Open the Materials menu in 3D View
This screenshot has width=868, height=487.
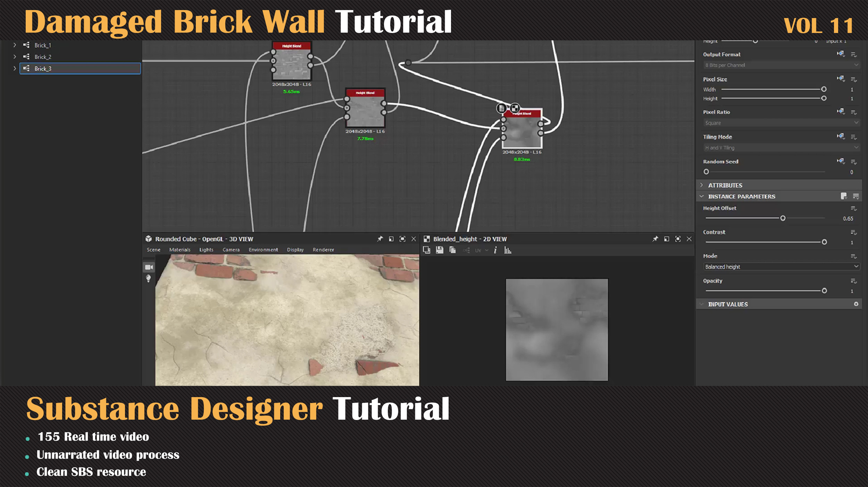click(x=180, y=250)
